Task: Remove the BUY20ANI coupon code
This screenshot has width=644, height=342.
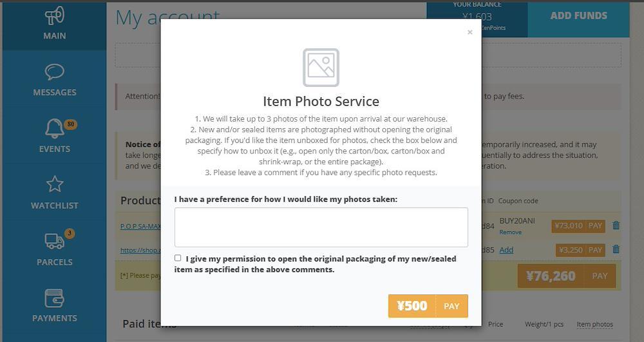Action: point(511,233)
